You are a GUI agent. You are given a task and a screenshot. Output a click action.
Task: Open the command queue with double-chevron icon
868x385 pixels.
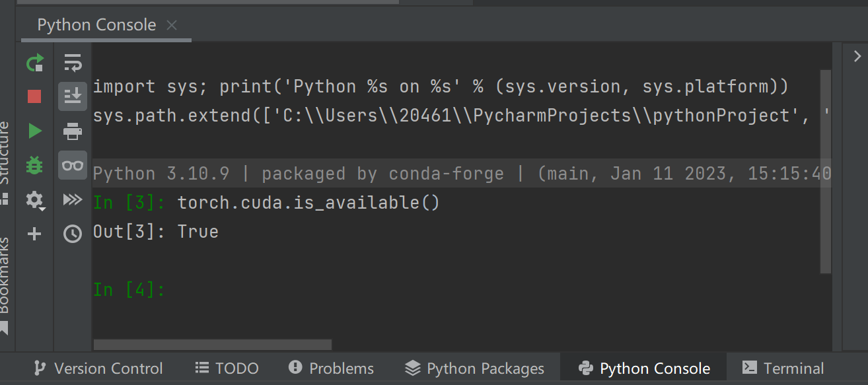tap(72, 199)
